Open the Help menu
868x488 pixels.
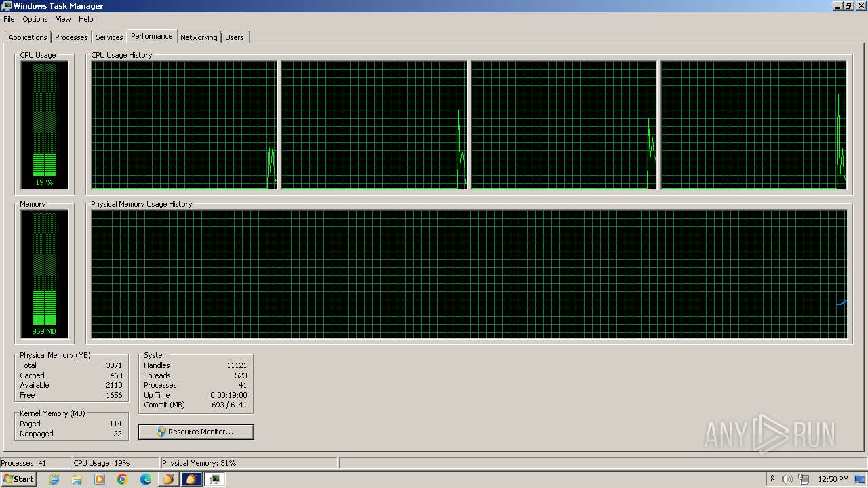coord(85,19)
